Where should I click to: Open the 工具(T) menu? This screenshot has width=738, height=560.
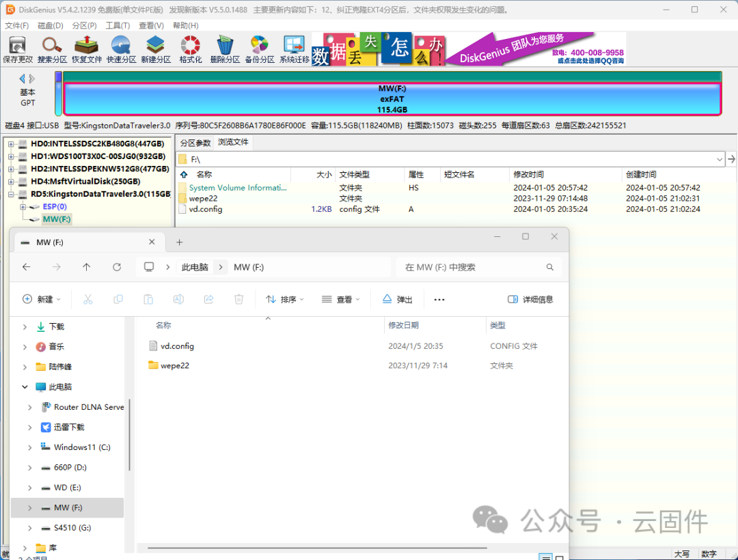118,25
